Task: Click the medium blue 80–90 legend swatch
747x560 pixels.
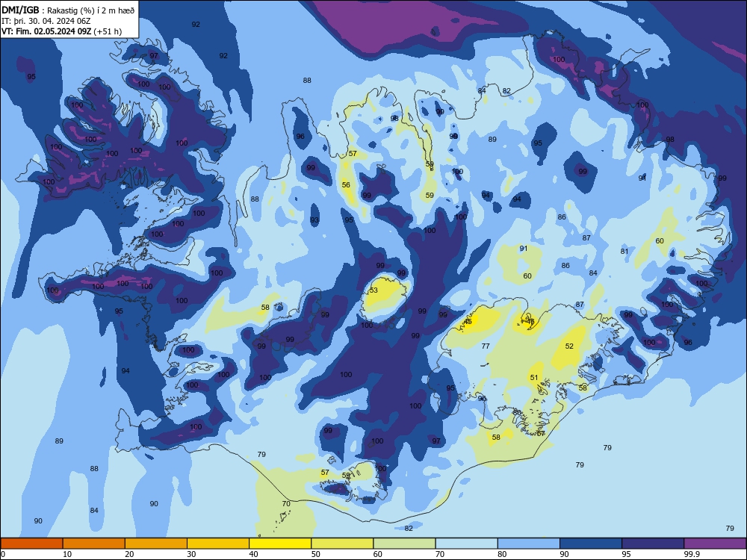Action: tap(529, 544)
